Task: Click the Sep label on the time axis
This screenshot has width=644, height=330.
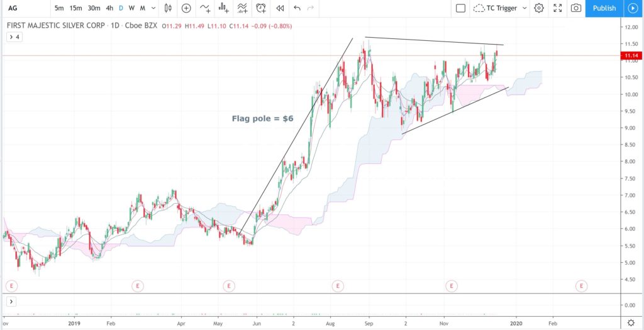Action: pos(369,323)
